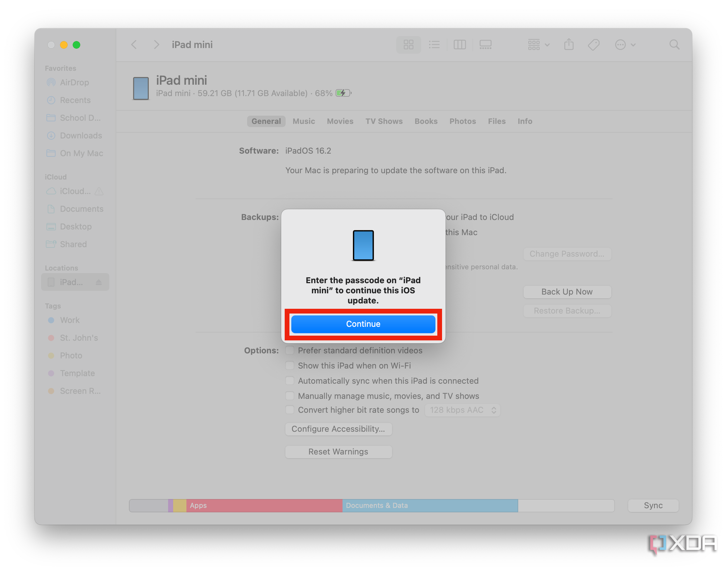Enable Prefer standard definition videos
728x567 pixels.
point(290,350)
